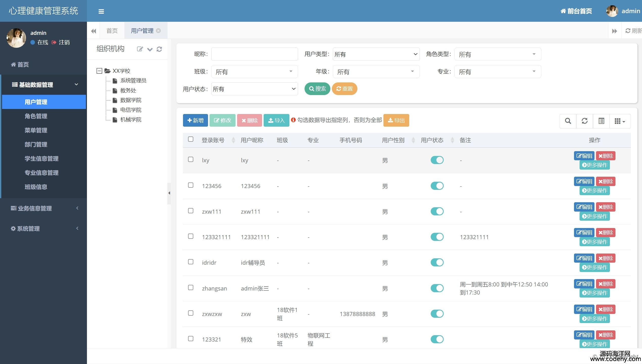The height and width of the screenshot is (364, 642).
Task: Toggle the hamburger sidebar menu icon
Action: coord(101,11)
